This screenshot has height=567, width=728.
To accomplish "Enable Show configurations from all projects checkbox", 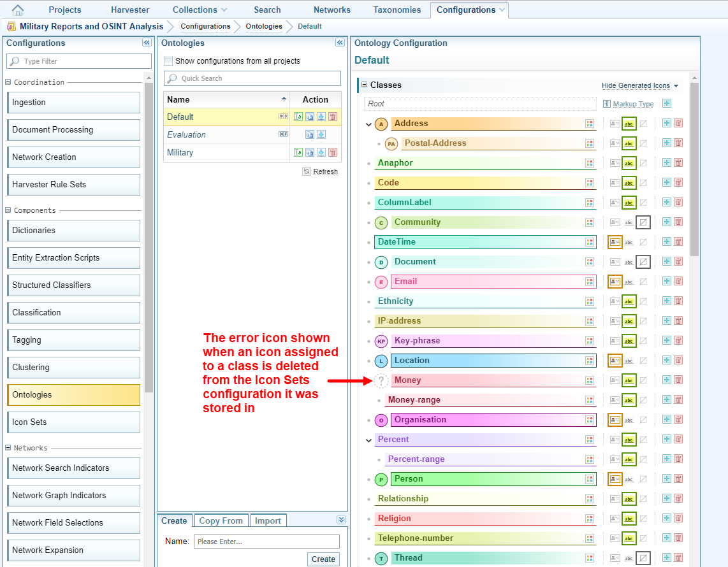I will pyautogui.click(x=168, y=61).
